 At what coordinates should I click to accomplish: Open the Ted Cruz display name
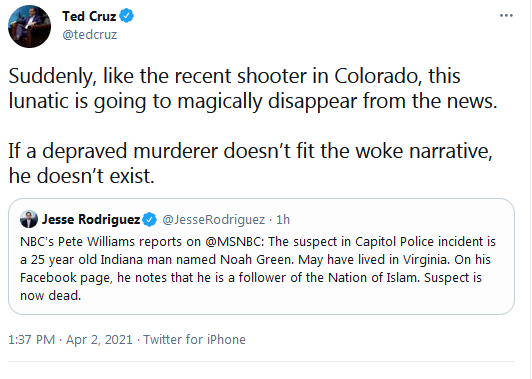(x=89, y=16)
